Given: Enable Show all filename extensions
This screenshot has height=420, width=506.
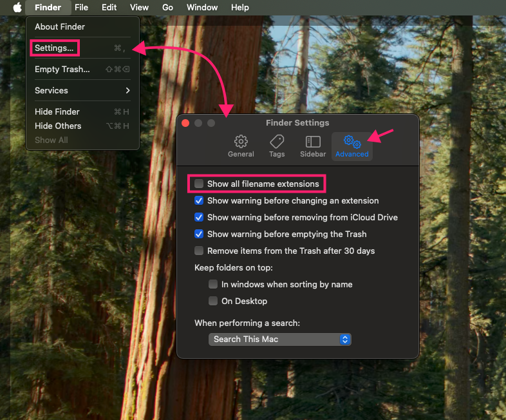Looking at the screenshot, I should pyautogui.click(x=199, y=184).
